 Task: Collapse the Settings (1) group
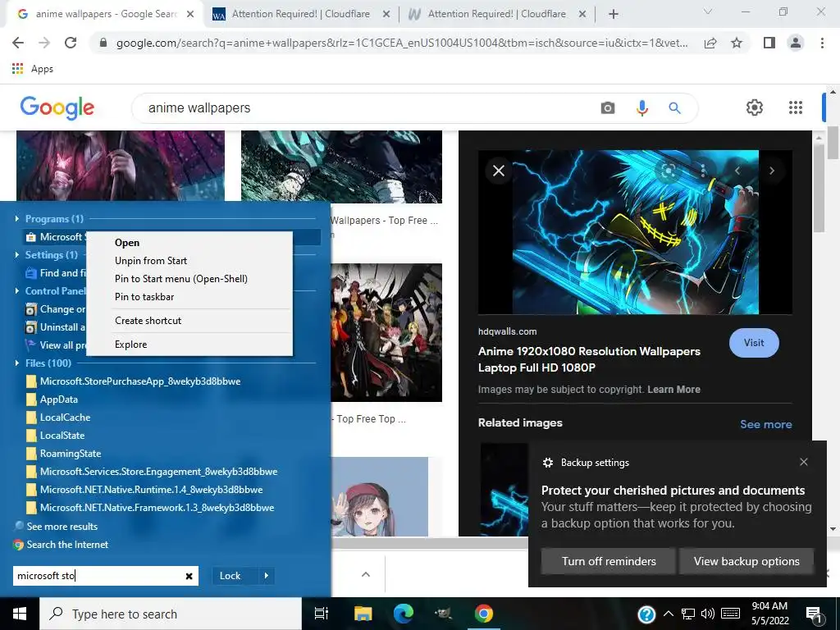(17, 254)
